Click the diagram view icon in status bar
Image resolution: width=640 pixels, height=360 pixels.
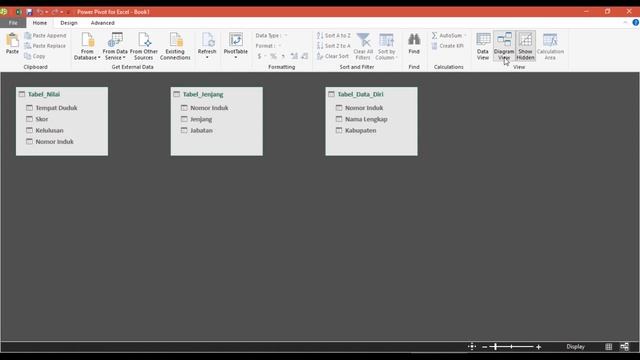click(x=624, y=347)
